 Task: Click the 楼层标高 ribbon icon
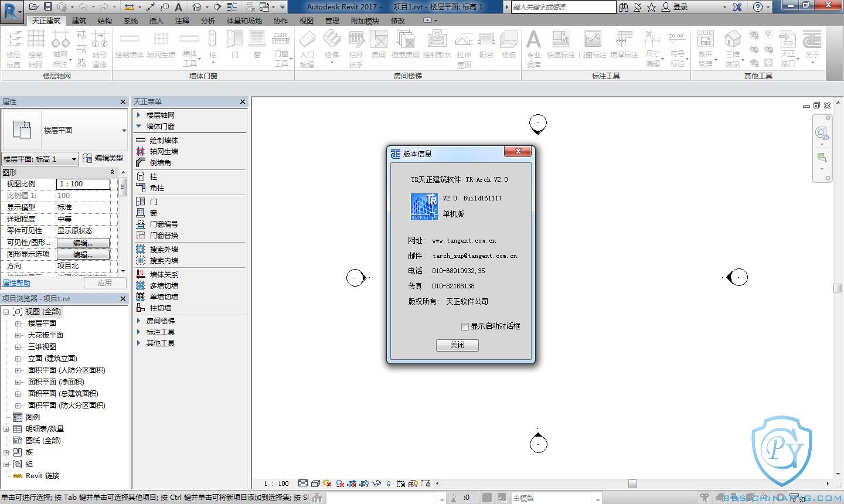click(13, 49)
